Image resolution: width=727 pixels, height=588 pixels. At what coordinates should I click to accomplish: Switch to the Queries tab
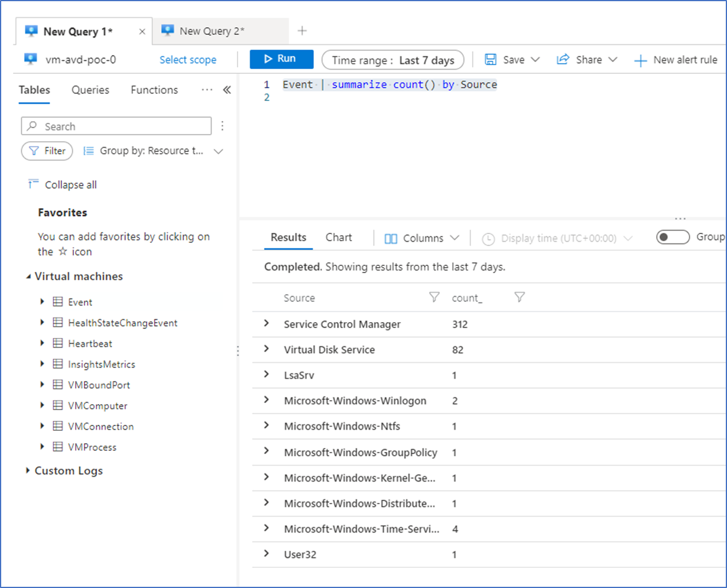[90, 90]
